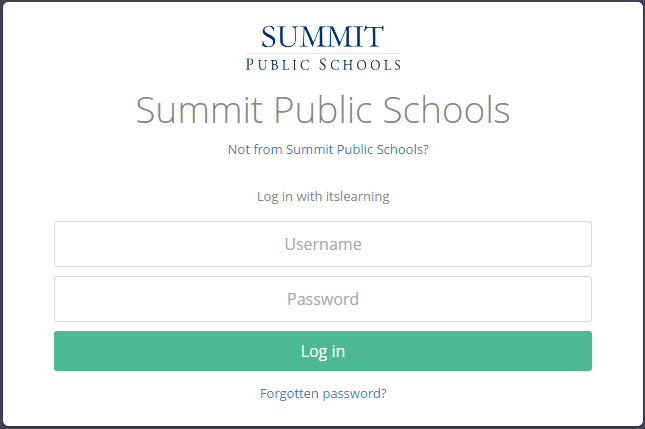Click the word "Forgotten" in the password link
Screen dimensions: 645x429
(x=289, y=394)
